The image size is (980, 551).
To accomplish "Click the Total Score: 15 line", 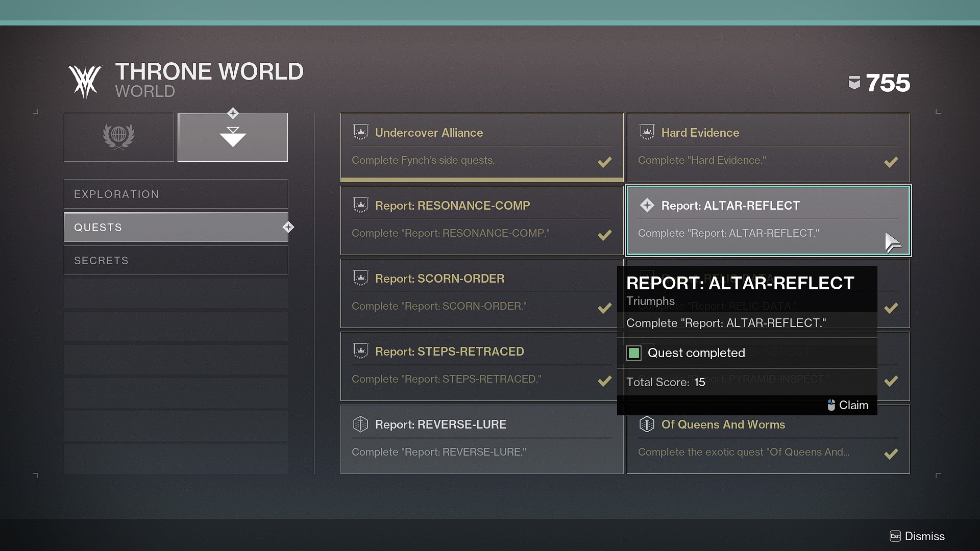I will [x=666, y=382].
